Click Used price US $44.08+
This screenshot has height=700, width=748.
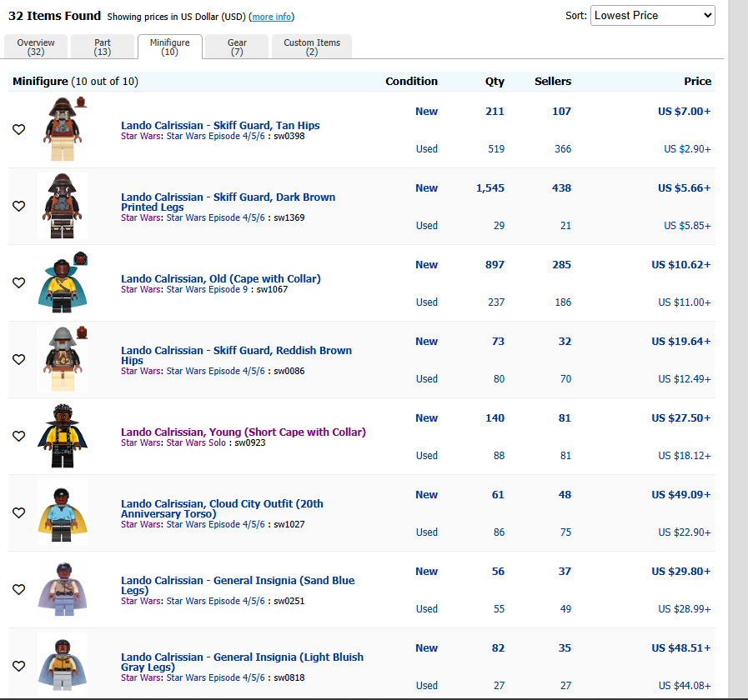tap(685, 686)
